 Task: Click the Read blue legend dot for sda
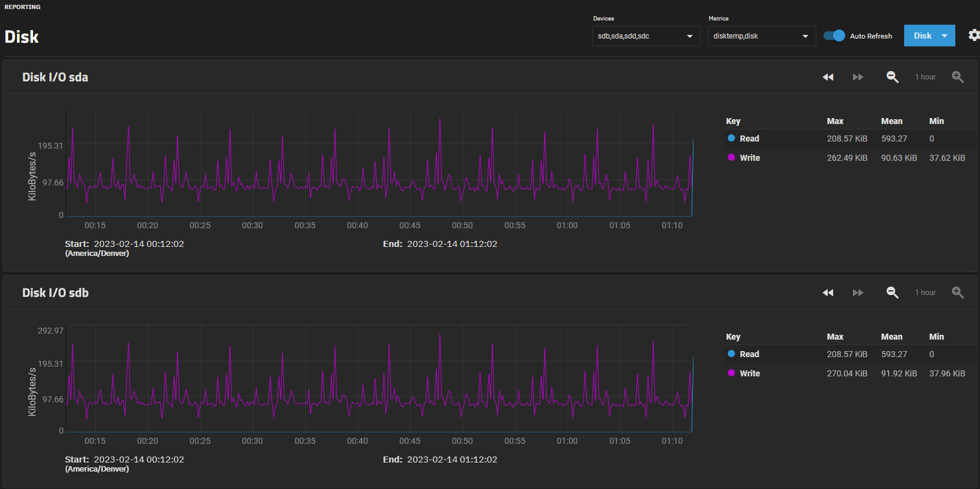(x=731, y=138)
